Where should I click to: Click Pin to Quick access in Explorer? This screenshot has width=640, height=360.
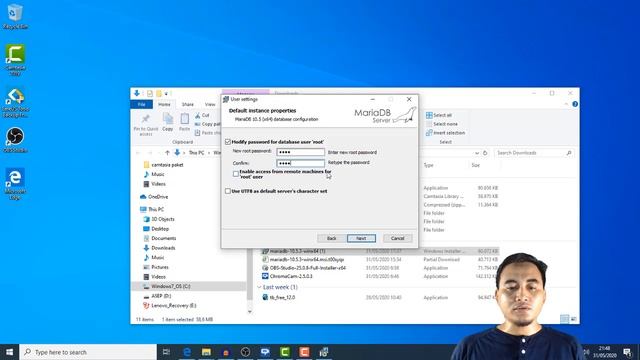pyautogui.click(x=146, y=124)
